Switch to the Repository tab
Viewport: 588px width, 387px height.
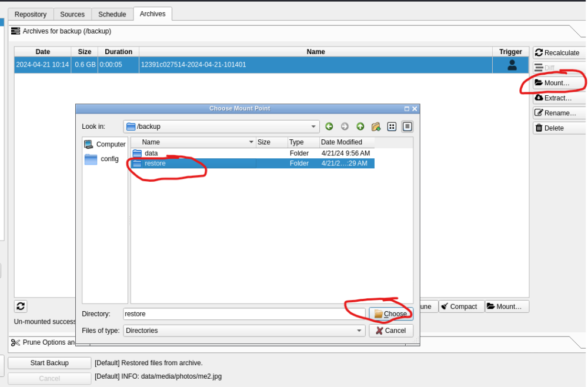coord(31,14)
